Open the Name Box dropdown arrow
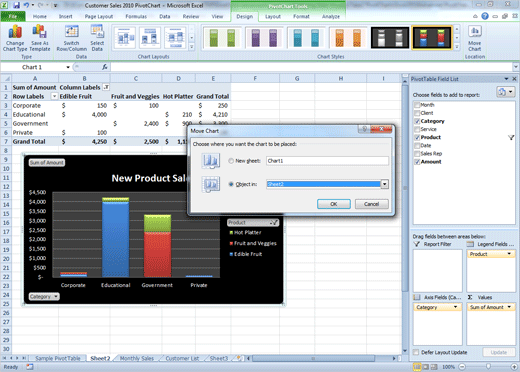The image size is (520, 372). [68, 67]
